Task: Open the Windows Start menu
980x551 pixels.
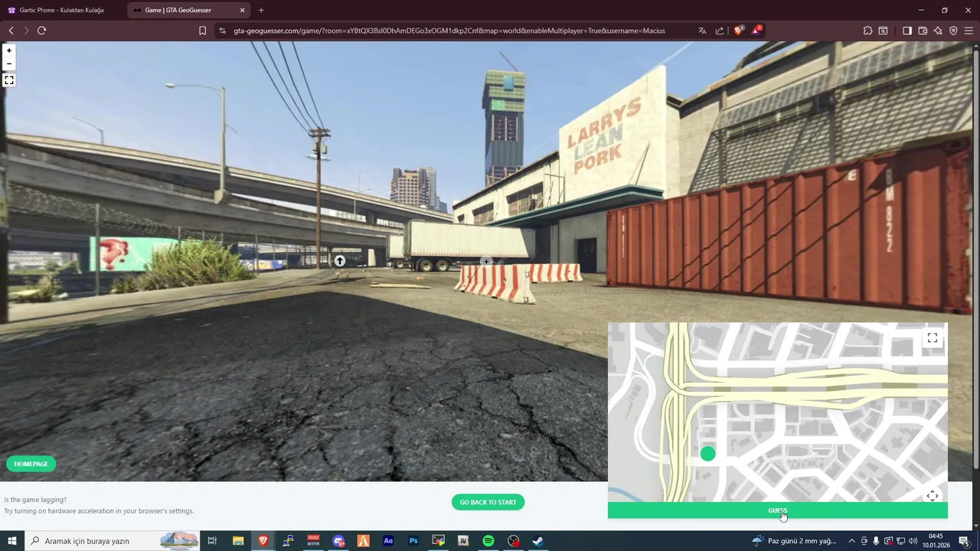Action: (x=11, y=541)
